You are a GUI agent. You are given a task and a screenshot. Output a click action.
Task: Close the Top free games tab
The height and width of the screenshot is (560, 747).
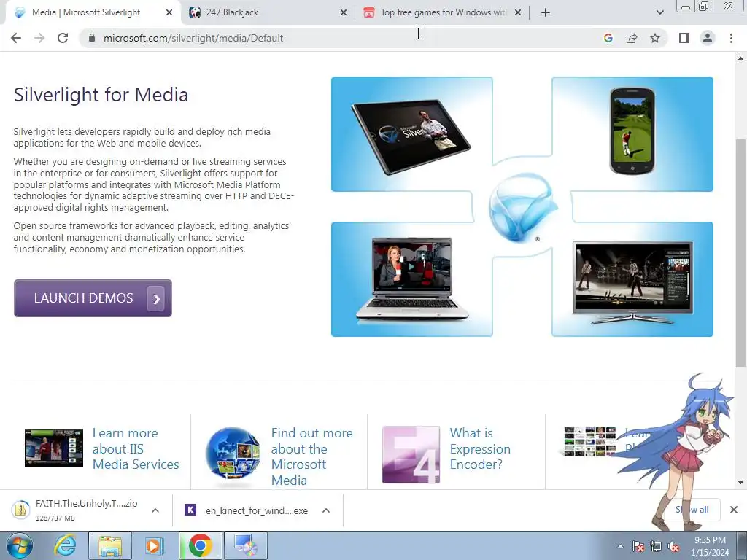(x=518, y=12)
